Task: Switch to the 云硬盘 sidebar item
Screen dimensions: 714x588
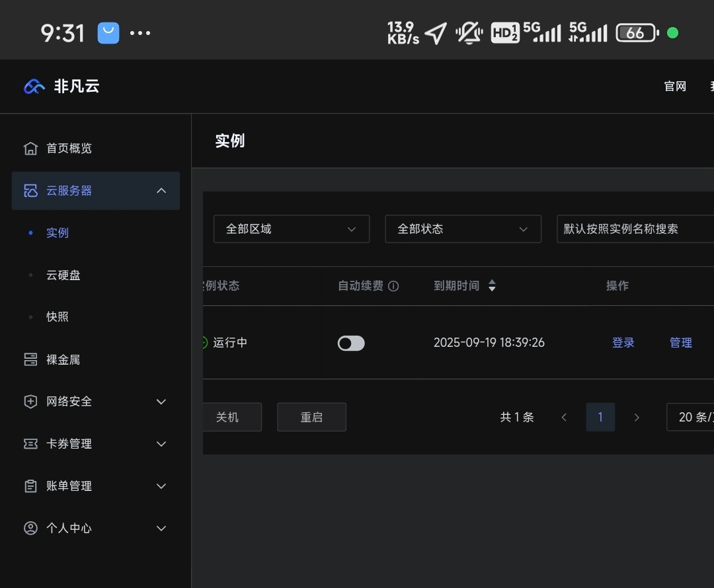Action: pyautogui.click(x=63, y=275)
